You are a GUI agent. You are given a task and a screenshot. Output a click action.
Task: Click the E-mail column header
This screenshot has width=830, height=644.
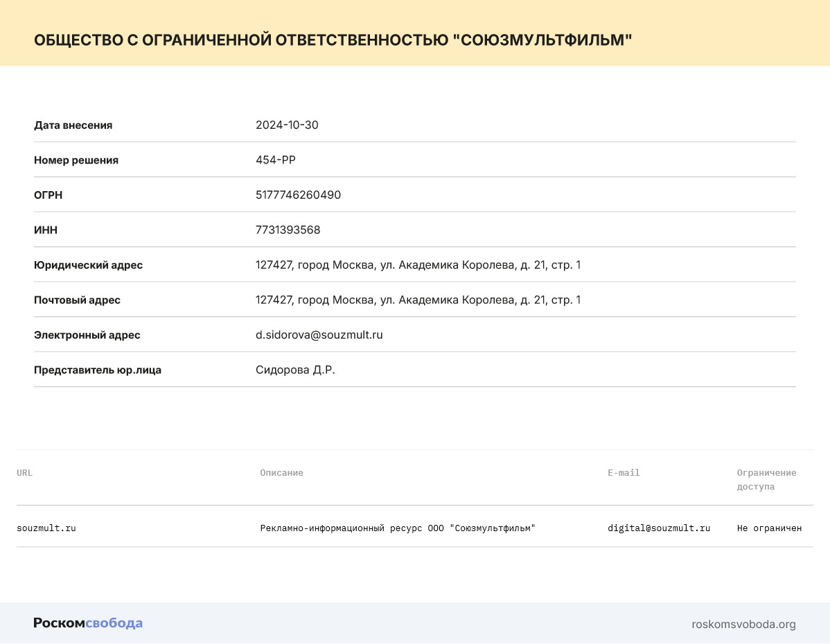624,472
